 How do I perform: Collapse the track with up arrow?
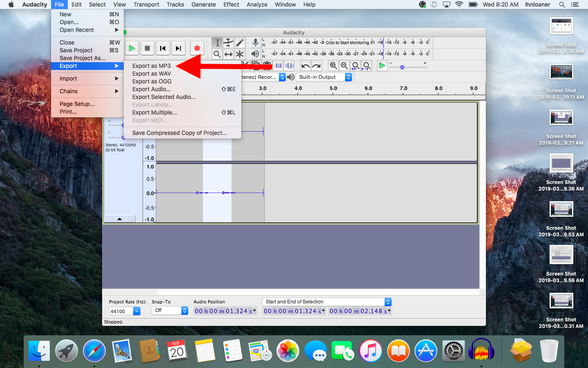pyautogui.click(x=120, y=219)
